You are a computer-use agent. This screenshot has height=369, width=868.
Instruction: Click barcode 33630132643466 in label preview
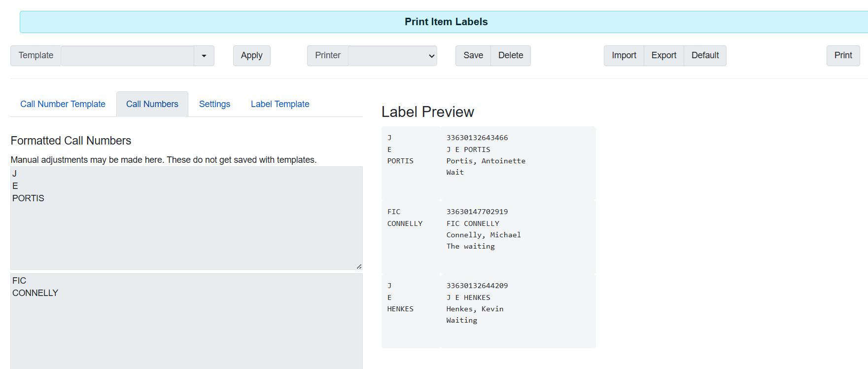[477, 138]
